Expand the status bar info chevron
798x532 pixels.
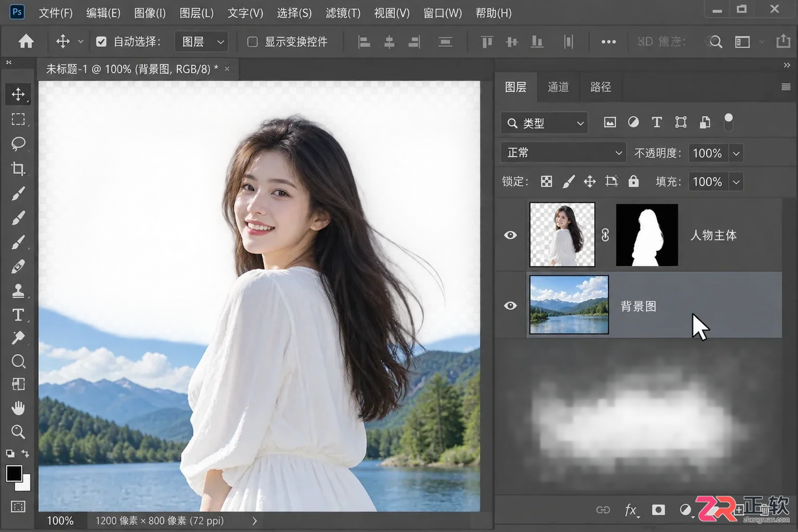(x=254, y=521)
